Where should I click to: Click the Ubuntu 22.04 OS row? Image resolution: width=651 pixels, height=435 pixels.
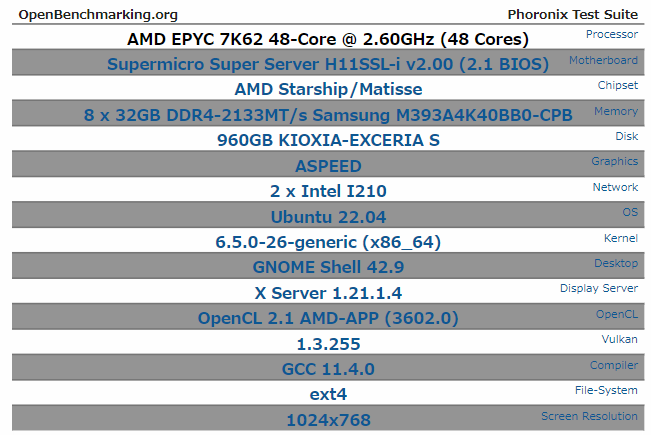pos(328,215)
